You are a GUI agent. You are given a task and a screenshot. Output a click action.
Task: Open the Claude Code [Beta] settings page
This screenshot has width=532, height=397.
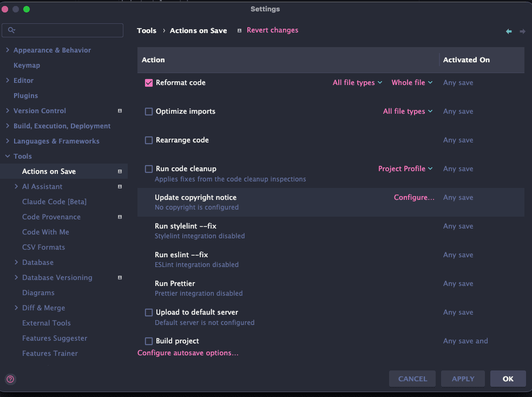pos(54,202)
